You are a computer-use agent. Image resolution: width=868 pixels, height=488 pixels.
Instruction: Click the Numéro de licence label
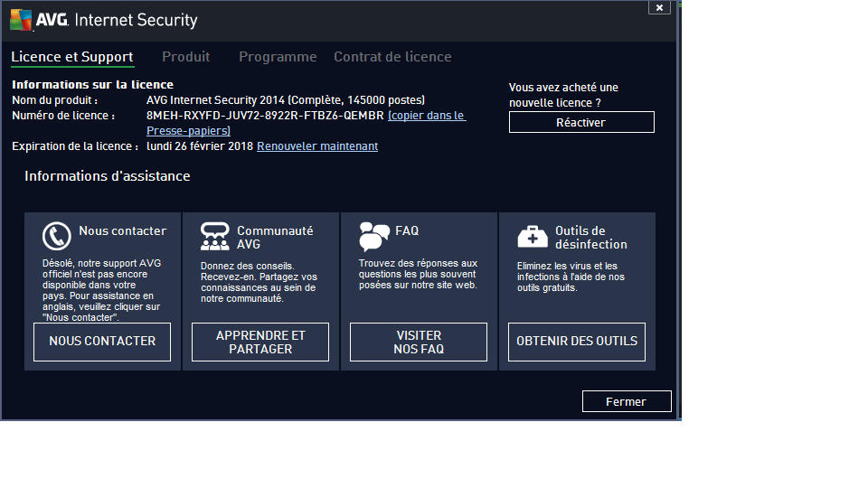coord(63,116)
